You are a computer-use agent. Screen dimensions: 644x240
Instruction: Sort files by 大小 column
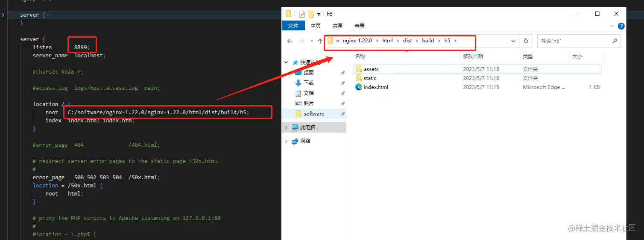point(577,56)
